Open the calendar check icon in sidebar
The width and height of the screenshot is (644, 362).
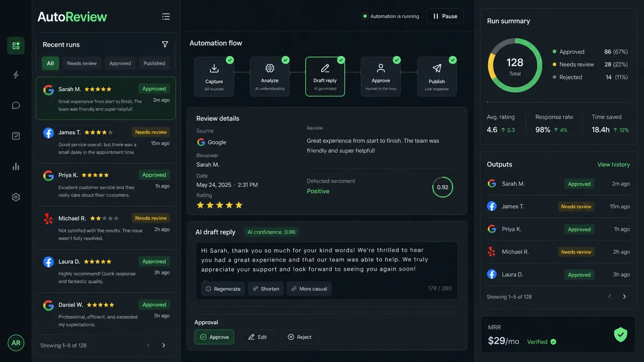tap(16, 136)
